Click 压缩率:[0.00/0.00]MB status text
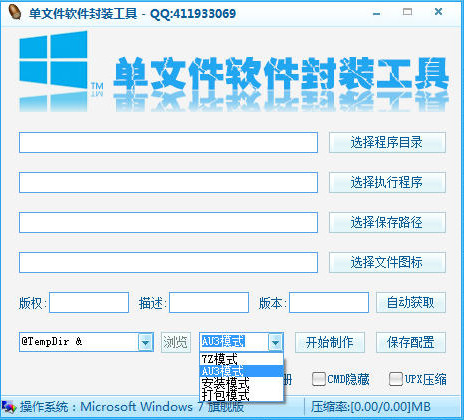The width and height of the screenshot is (464, 420). (371, 407)
